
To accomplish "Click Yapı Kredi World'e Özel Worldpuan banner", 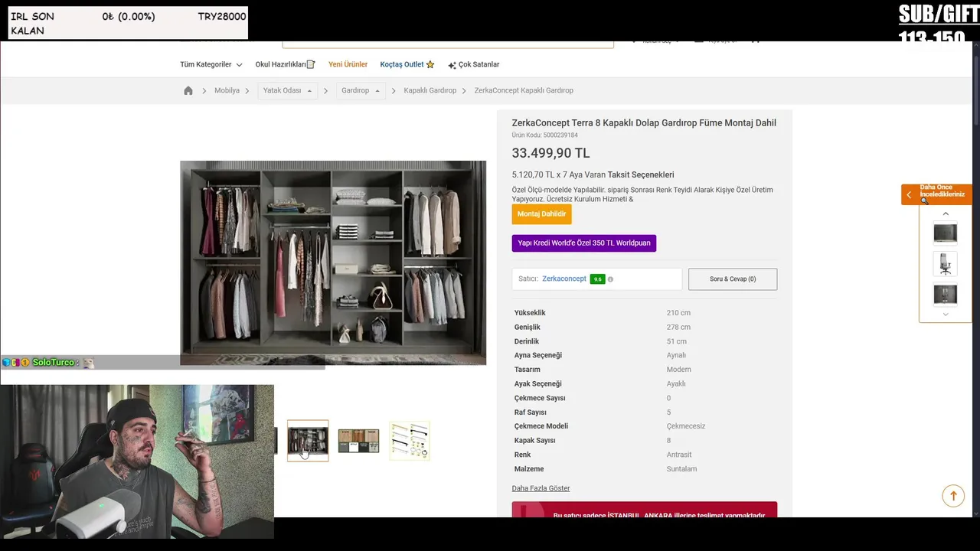I will [x=584, y=243].
